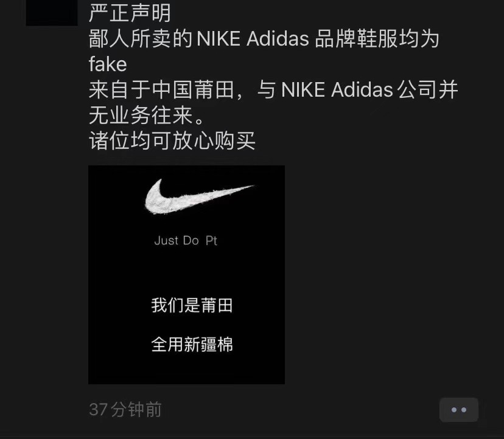Tap the Nike swoosh logo in the image
Screen dimensions: 504x439
click(x=199, y=197)
